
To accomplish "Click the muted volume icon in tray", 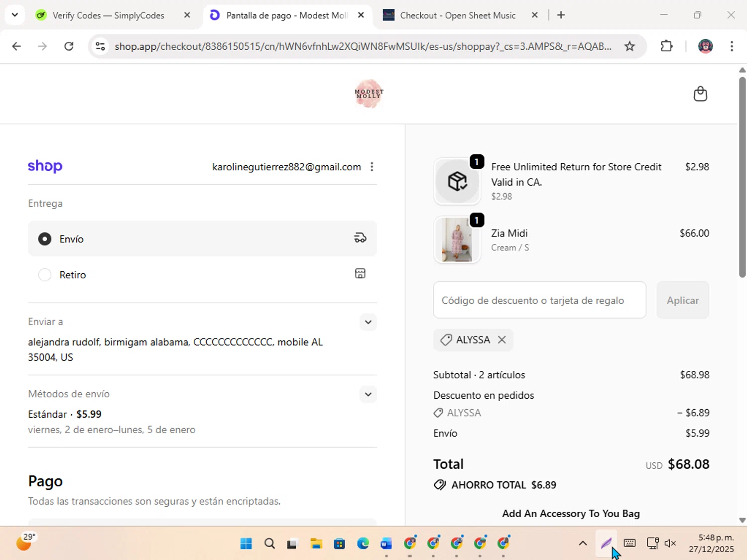I will coord(670,543).
